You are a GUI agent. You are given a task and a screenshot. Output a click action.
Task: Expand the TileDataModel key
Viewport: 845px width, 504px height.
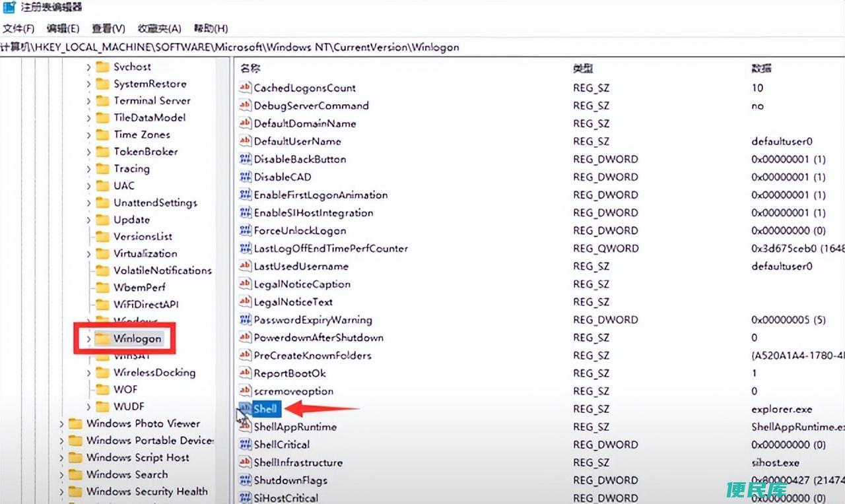click(x=89, y=117)
